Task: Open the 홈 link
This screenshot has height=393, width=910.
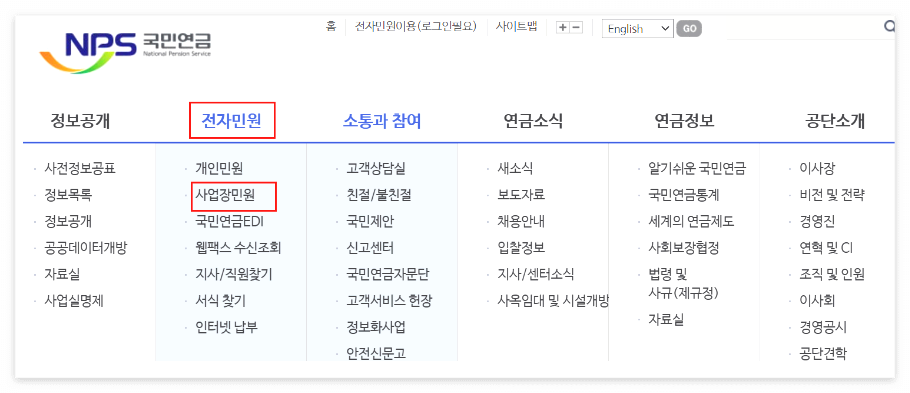Action: (331, 26)
